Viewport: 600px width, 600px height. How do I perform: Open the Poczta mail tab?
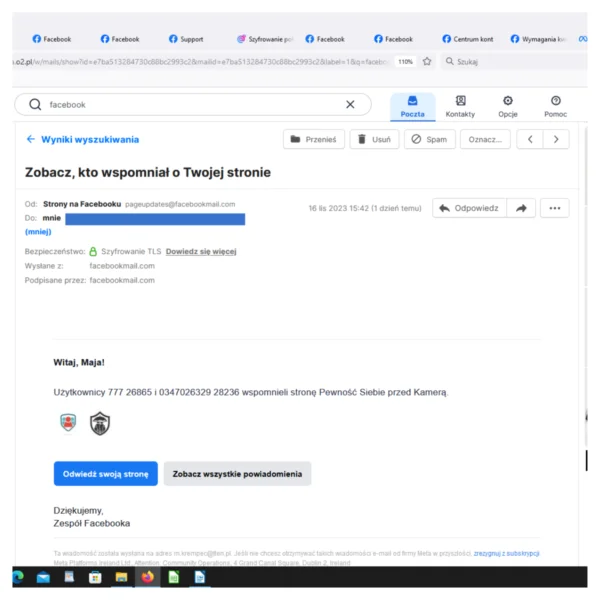coord(412,105)
